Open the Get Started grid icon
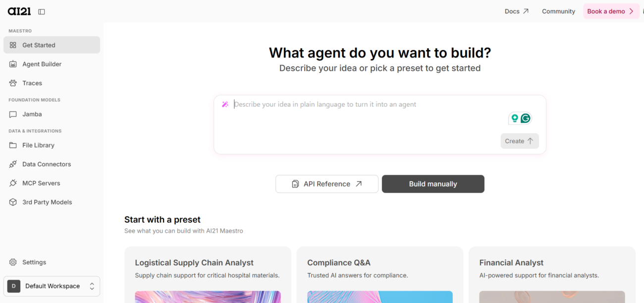 (13, 45)
